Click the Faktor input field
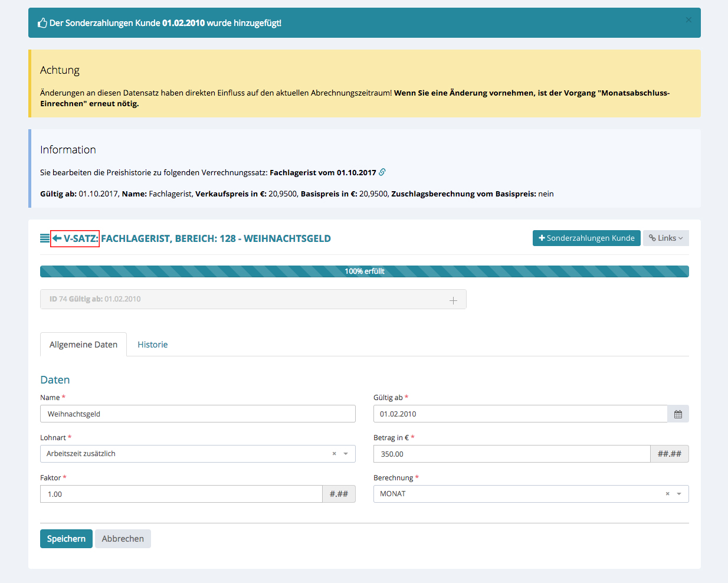The height and width of the screenshot is (583, 728). coord(181,494)
